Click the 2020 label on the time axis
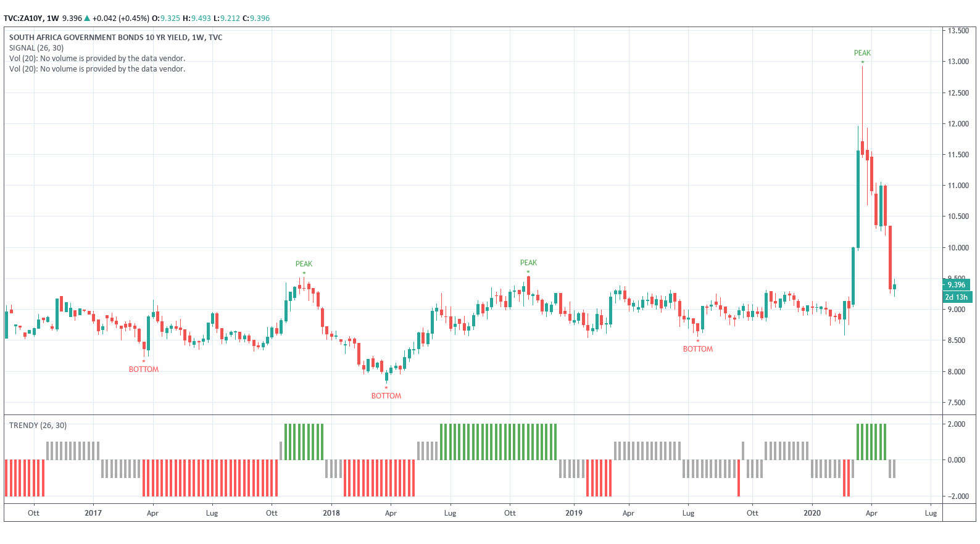The height and width of the screenshot is (544, 980). click(812, 513)
